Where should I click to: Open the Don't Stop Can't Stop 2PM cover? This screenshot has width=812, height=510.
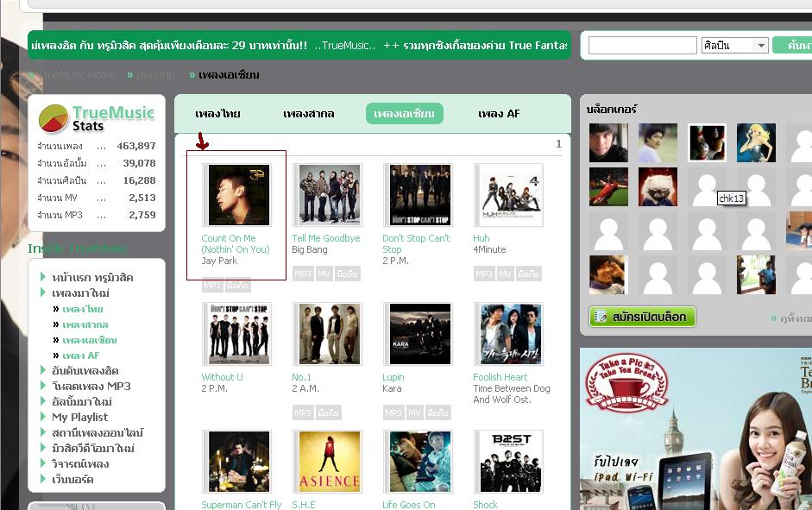[420, 195]
